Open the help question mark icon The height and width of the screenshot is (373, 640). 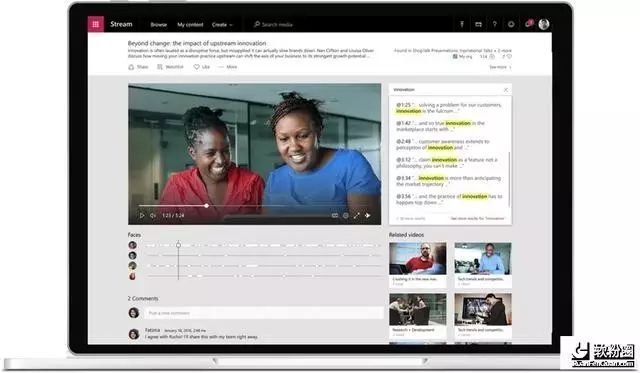coord(495,24)
